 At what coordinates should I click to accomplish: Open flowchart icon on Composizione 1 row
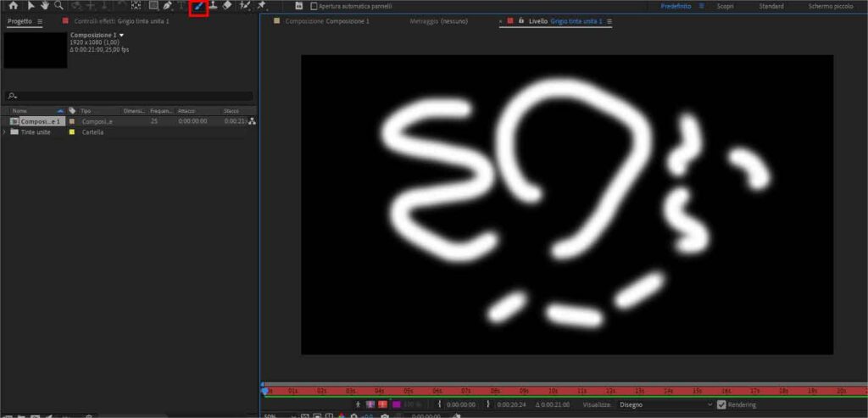click(x=252, y=121)
